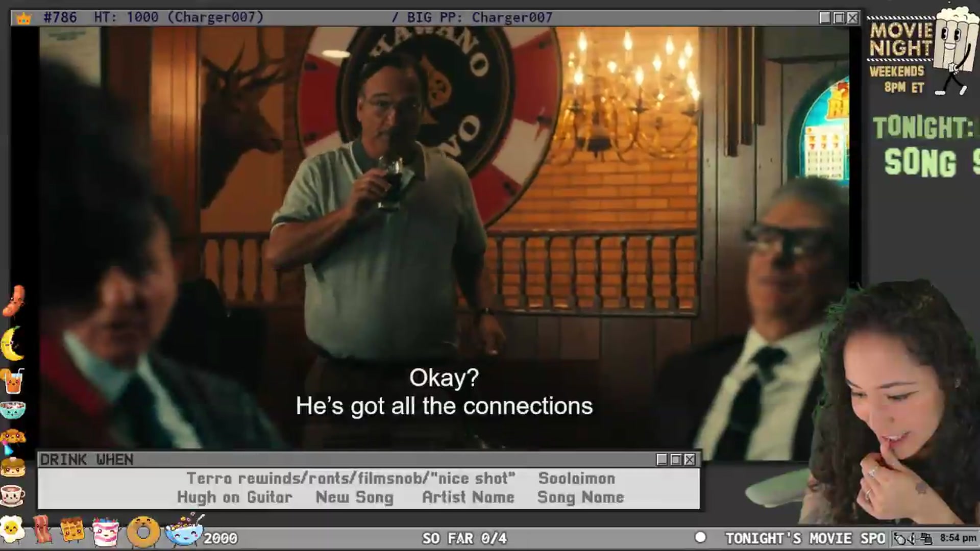Click the white dot indicator in bottom bar
This screenshot has width=980, height=551.
[700, 537]
